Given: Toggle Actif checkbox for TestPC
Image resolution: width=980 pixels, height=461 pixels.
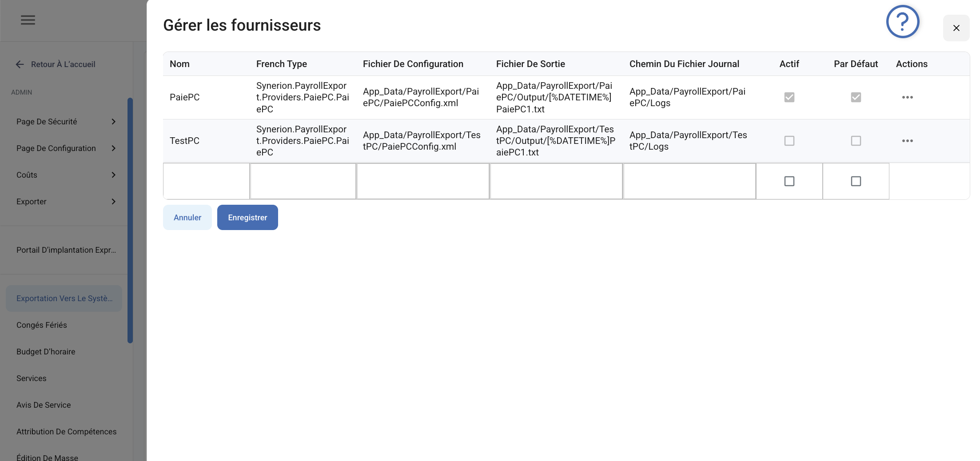Looking at the screenshot, I should (789, 141).
